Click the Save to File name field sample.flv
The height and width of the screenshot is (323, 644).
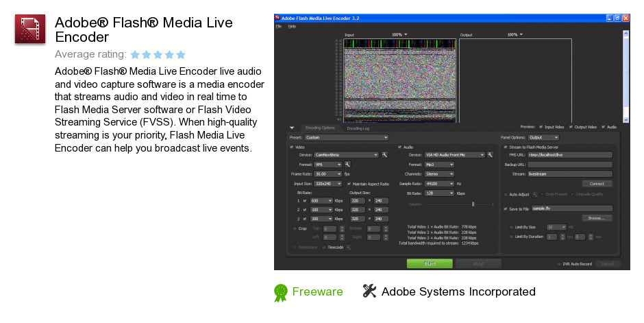pyautogui.click(x=572, y=208)
